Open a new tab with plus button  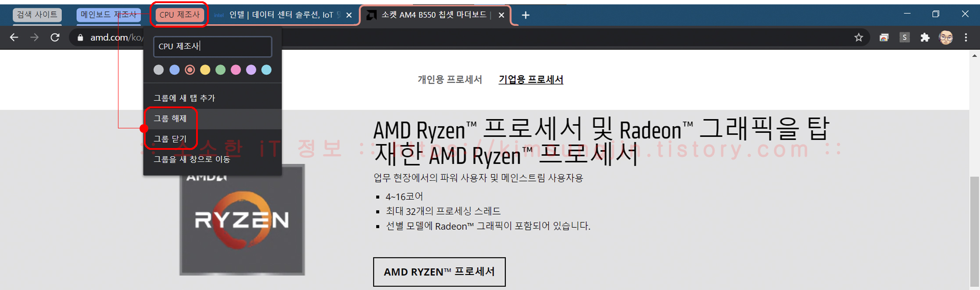point(526,15)
